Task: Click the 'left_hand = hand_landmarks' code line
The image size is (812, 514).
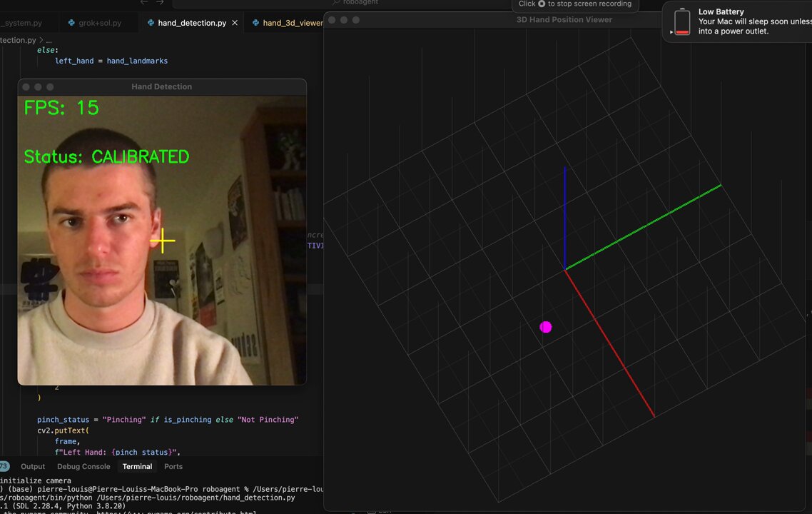Action: tap(111, 61)
